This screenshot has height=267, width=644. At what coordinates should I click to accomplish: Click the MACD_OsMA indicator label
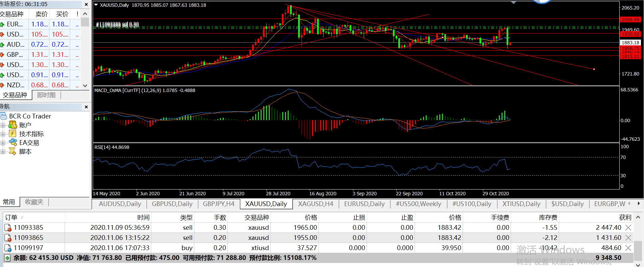(x=145, y=90)
